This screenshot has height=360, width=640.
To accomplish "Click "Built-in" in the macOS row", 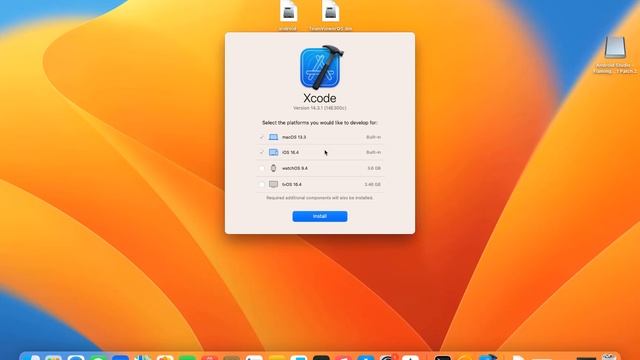I will click(373, 137).
